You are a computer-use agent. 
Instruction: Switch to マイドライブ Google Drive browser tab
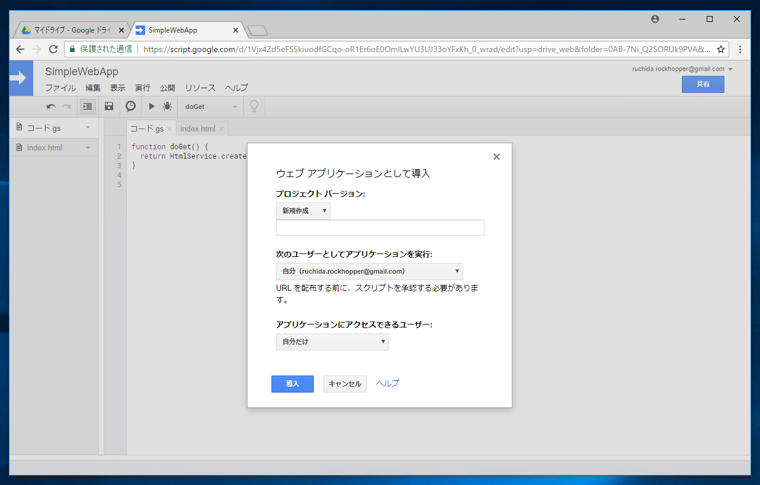click(x=72, y=30)
